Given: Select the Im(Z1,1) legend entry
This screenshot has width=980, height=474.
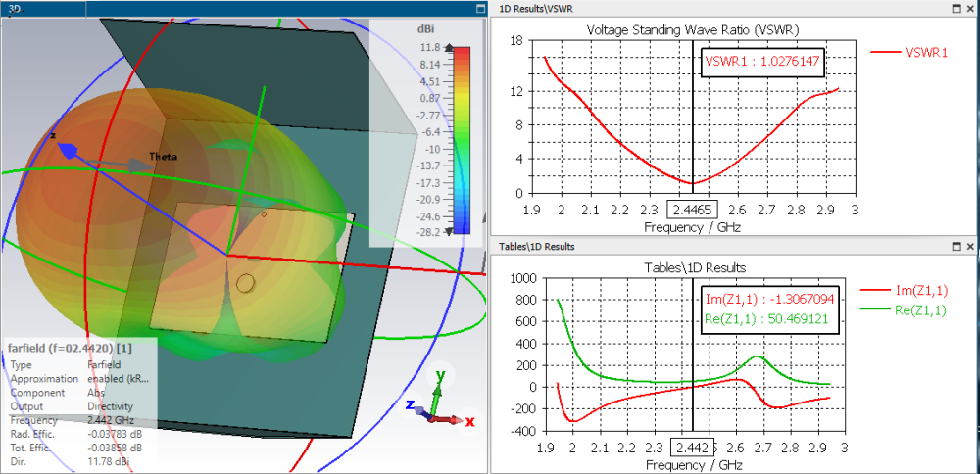Looking at the screenshot, I should [x=905, y=289].
